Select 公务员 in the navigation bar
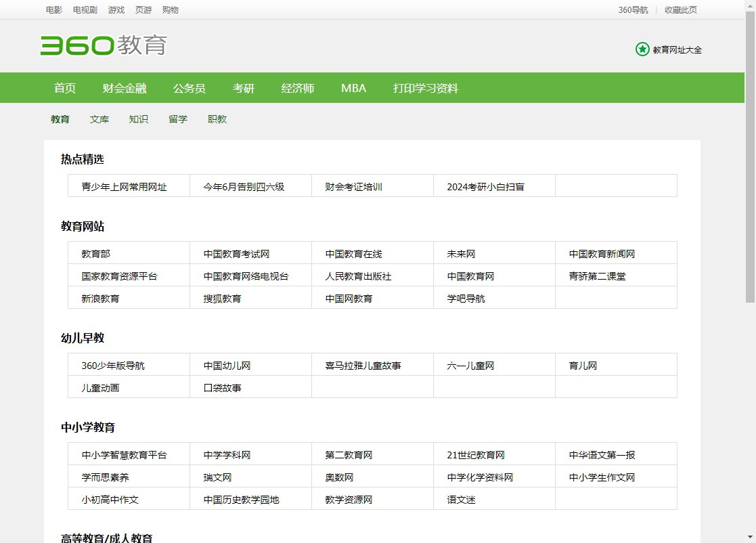Screen dimensions: 756x543 [190, 88]
